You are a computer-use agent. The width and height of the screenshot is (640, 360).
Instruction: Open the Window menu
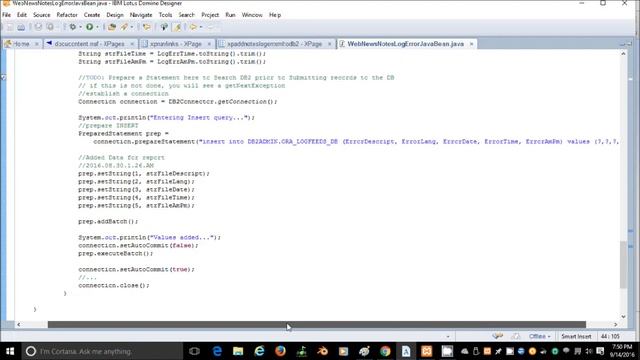(252, 15)
